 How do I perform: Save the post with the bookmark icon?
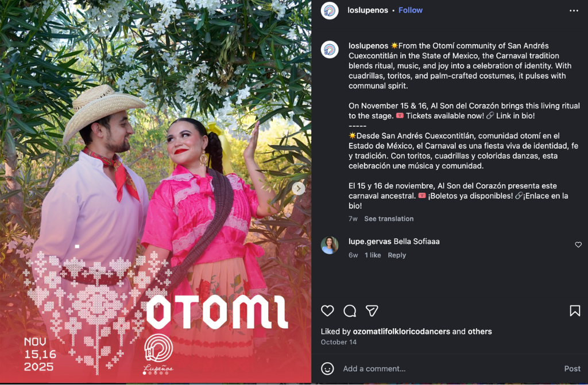(575, 311)
